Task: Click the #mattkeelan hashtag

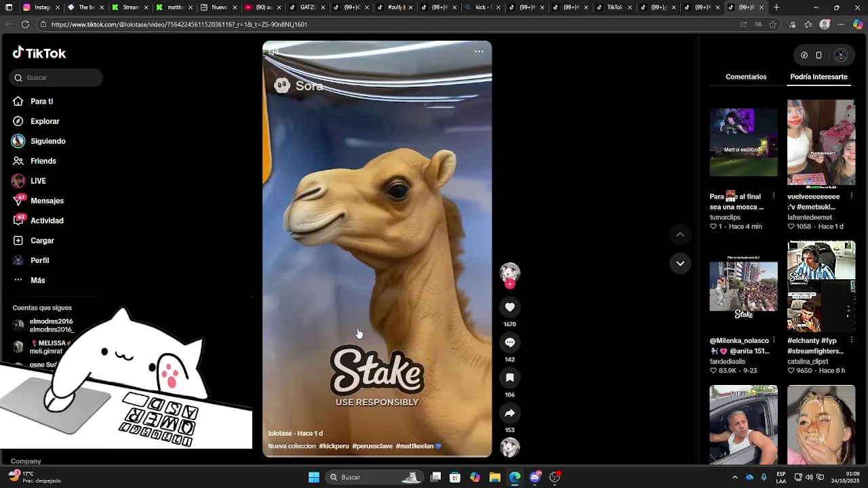Action: (x=414, y=446)
